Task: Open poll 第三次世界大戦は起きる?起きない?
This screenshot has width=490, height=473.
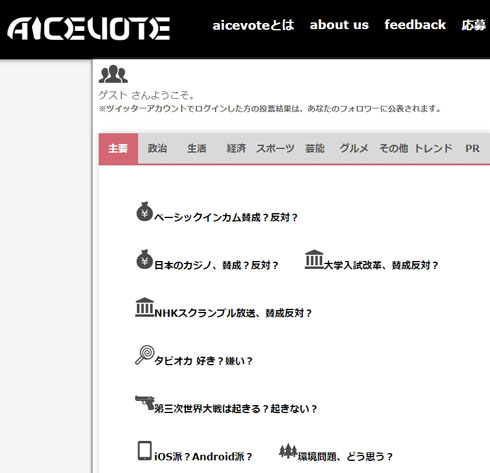Action: pyautogui.click(x=235, y=409)
